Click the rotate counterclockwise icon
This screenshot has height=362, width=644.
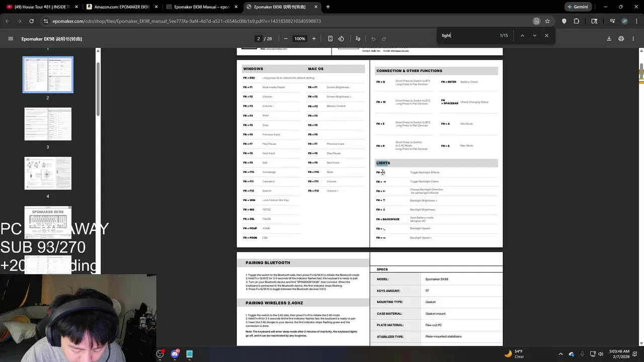click(341, 39)
